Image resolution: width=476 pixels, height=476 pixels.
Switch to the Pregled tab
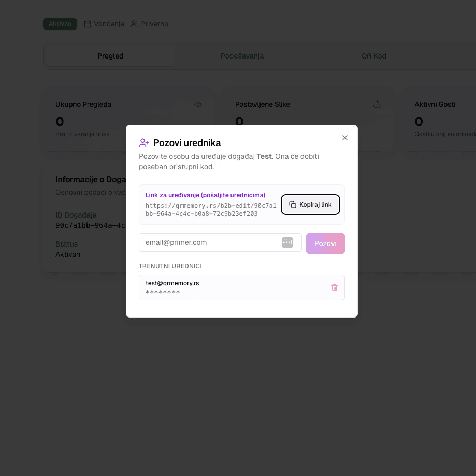coord(110,56)
